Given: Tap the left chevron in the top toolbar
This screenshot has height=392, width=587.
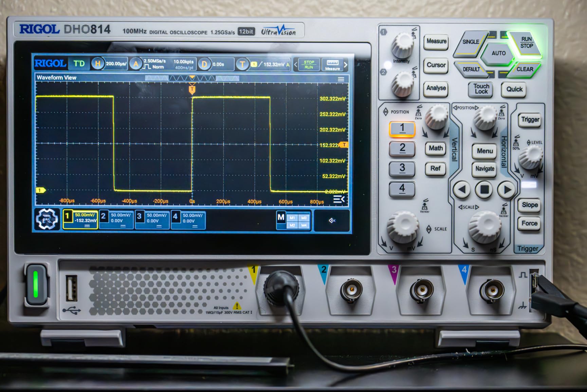Looking at the screenshot, I should pyautogui.click(x=295, y=65).
